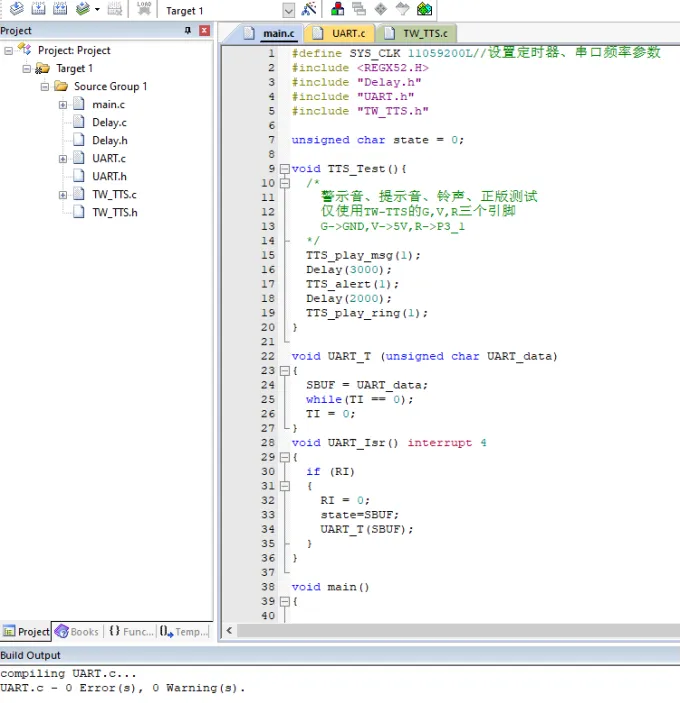Viewport: 681px width, 703px height.
Task: Click the Batch Build icon
Action: point(82,10)
